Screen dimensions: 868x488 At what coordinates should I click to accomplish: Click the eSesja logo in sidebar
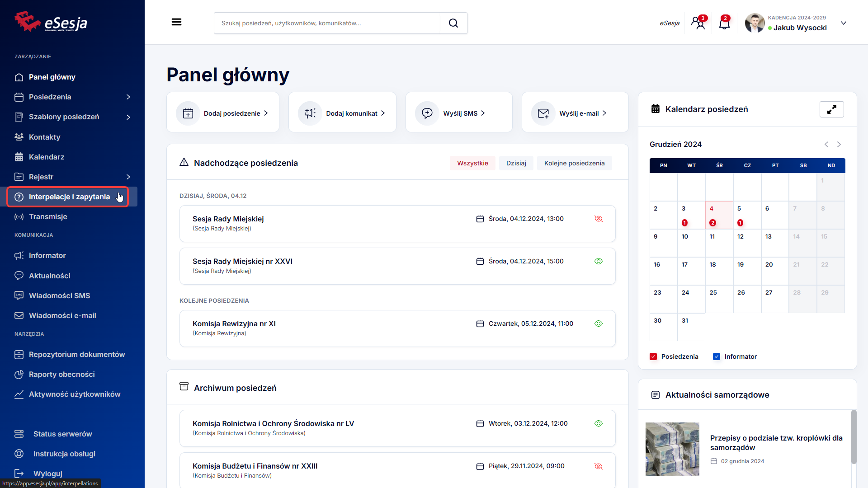click(x=51, y=22)
